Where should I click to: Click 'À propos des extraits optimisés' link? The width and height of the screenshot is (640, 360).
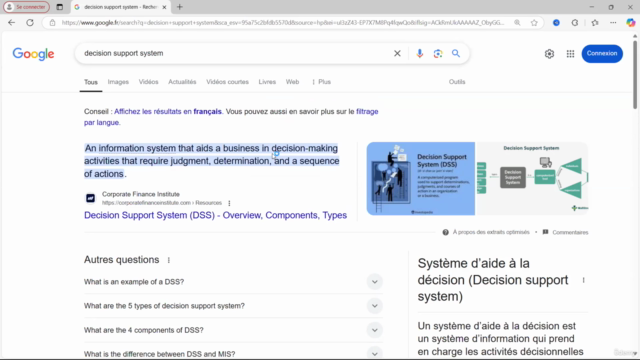pos(491,232)
